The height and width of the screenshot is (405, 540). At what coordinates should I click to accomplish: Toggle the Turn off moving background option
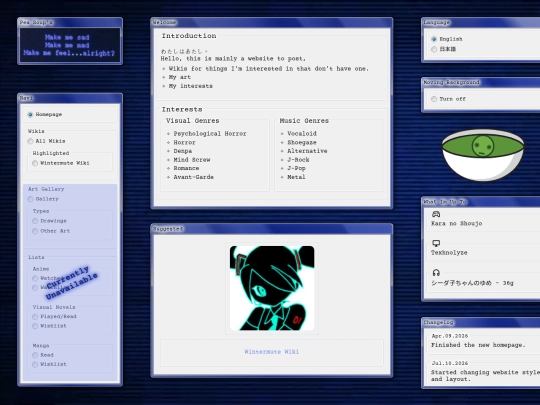(x=434, y=99)
